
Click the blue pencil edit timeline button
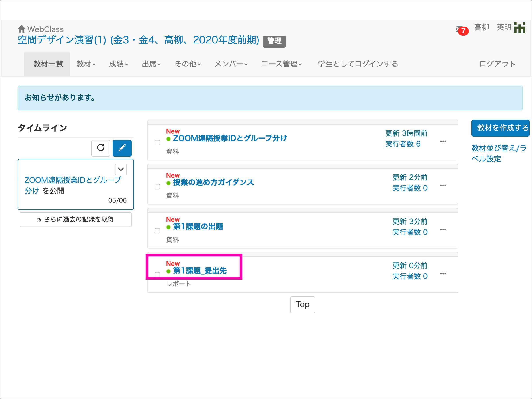click(122, 148)
